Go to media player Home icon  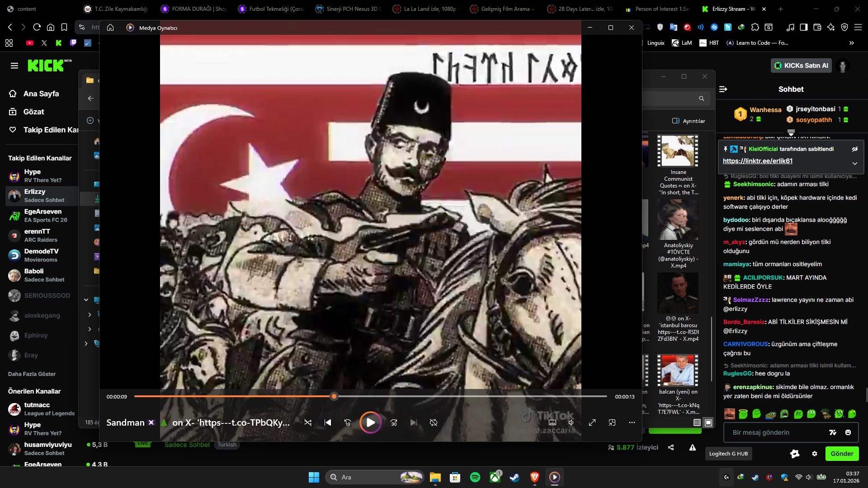[x=110, y=28]
